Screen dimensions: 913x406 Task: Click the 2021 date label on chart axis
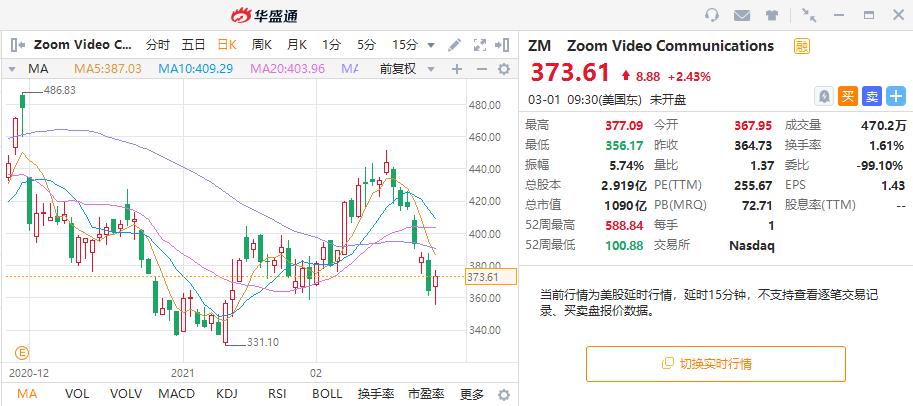point(181,373)
